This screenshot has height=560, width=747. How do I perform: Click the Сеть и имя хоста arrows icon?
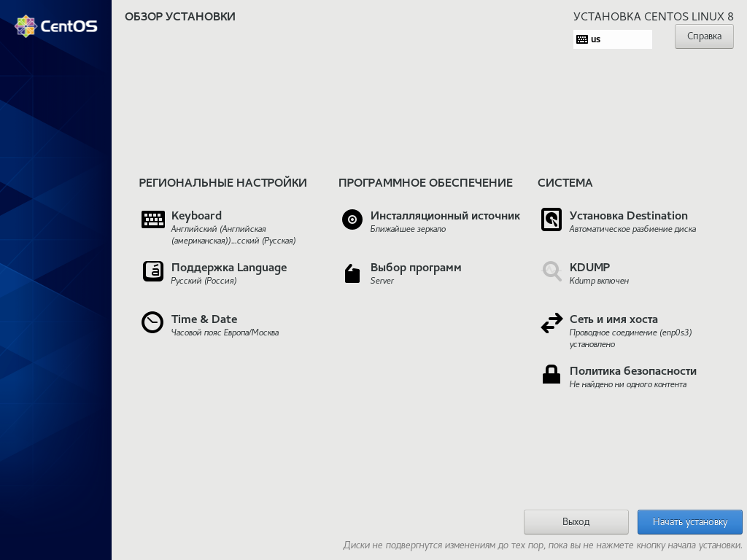[x=551, y=323]
